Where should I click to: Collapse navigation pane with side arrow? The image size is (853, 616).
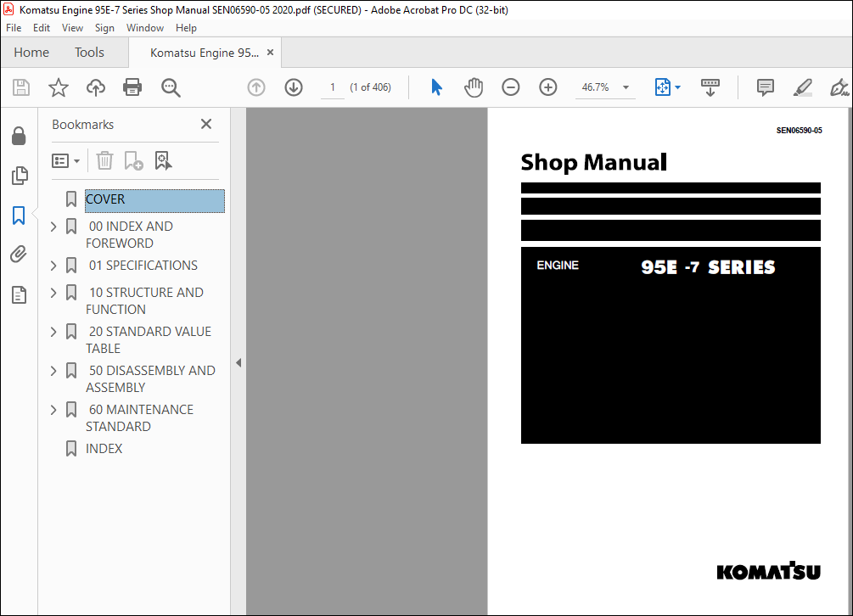pyautogui.click(x=239, y=362)
